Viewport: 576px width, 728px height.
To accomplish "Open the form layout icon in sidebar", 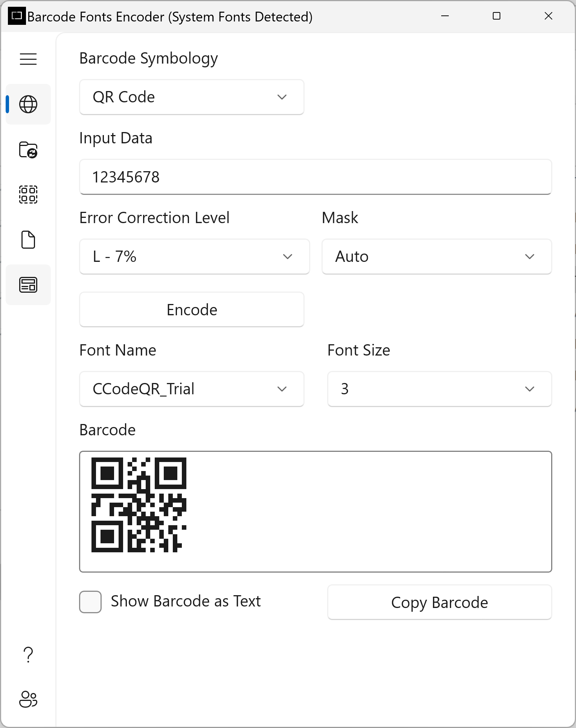I will pyautogui.click(x=28, y=285).
